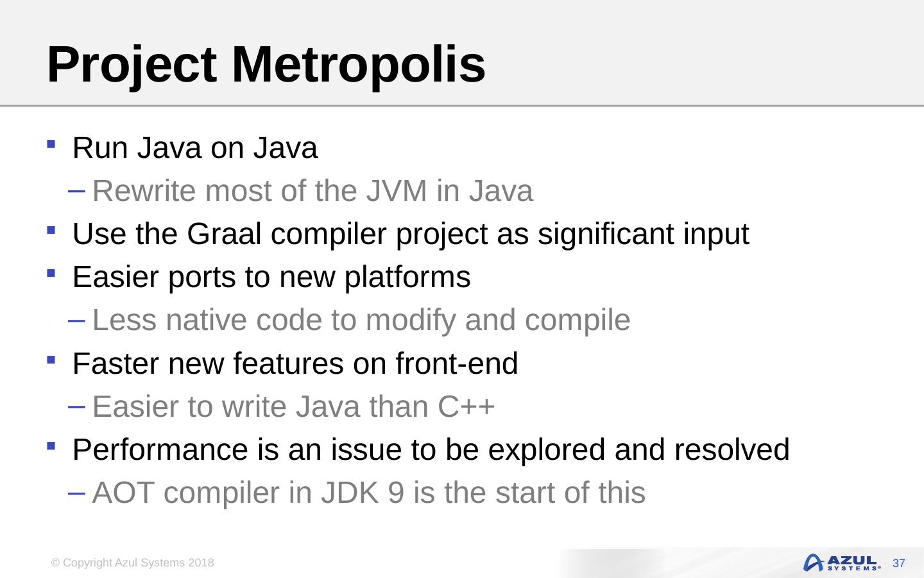Viewport: 924px width, 578px height.
Task: Click the square bullet beside Performance is an issue
Action: 51,445
